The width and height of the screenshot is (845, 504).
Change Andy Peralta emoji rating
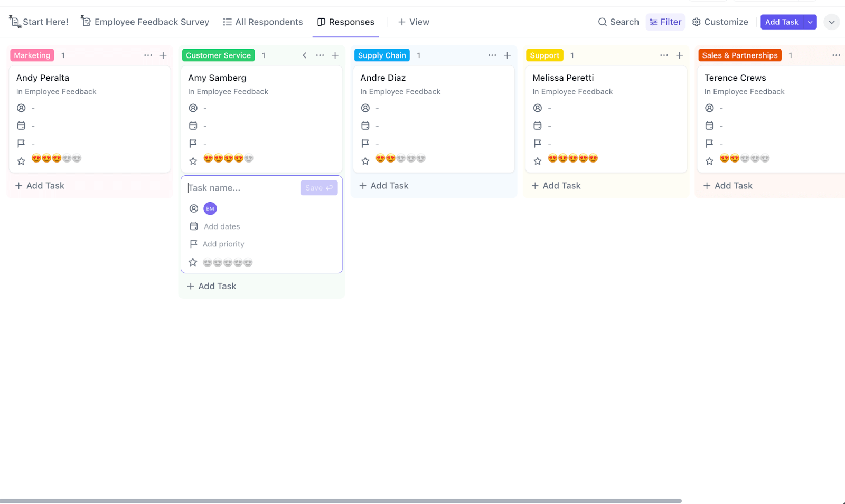coord(57,158)
